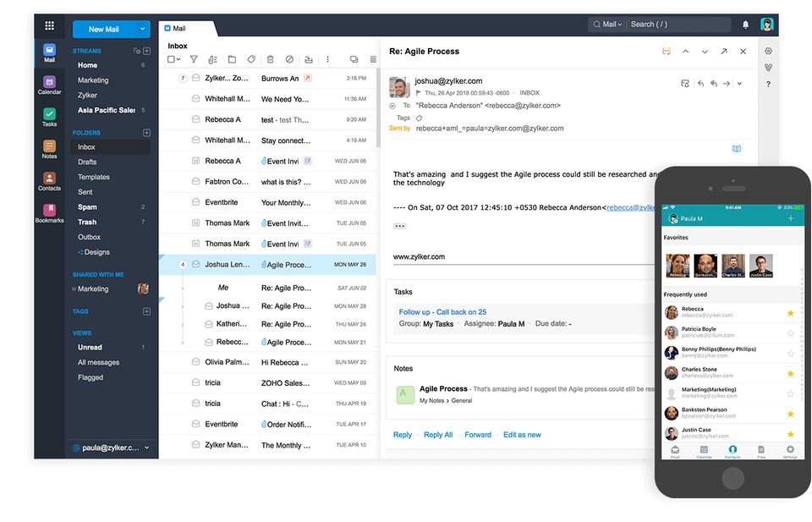Click the settings gear icon on right edge
The image size is (812, 522).
coord(769,51)
